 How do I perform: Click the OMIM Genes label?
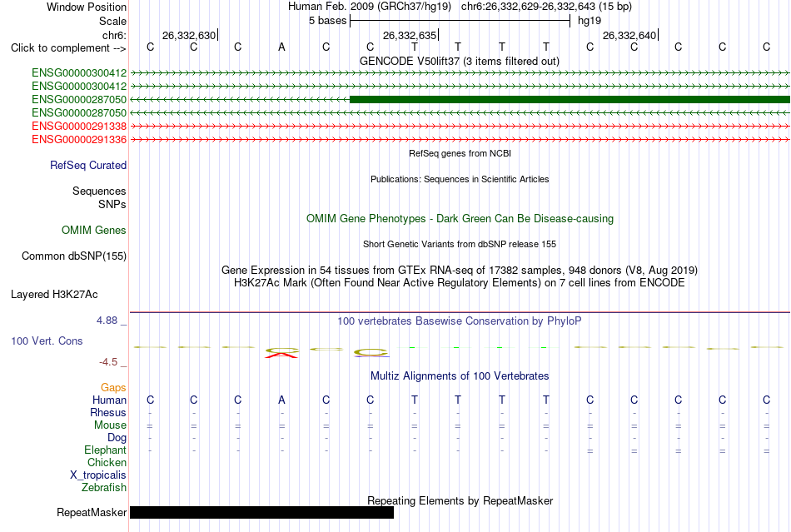[94, 230]
